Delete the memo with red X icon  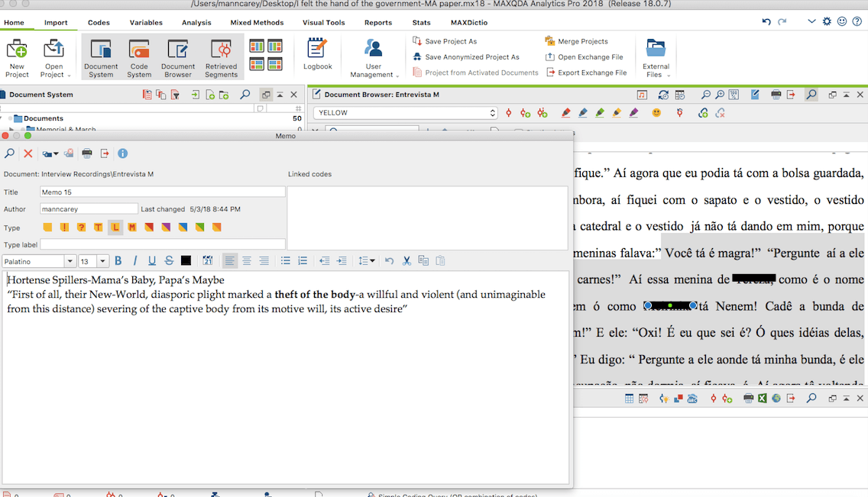pos(28,153)
